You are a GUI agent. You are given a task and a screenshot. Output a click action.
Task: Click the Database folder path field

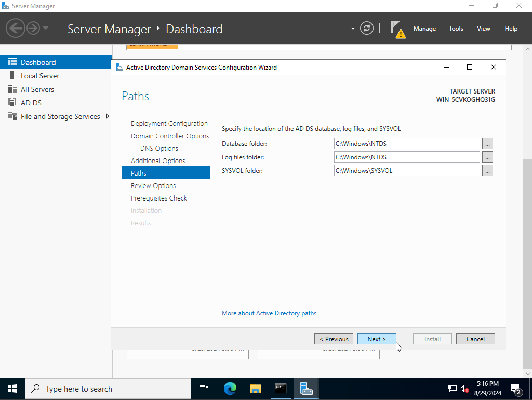pos(407,143)
